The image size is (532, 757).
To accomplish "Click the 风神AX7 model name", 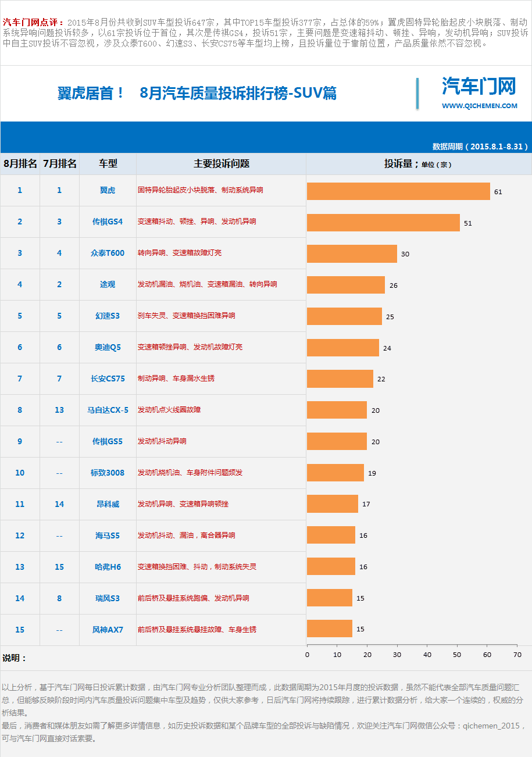I will pyautogui.click(x=108, y=630).
